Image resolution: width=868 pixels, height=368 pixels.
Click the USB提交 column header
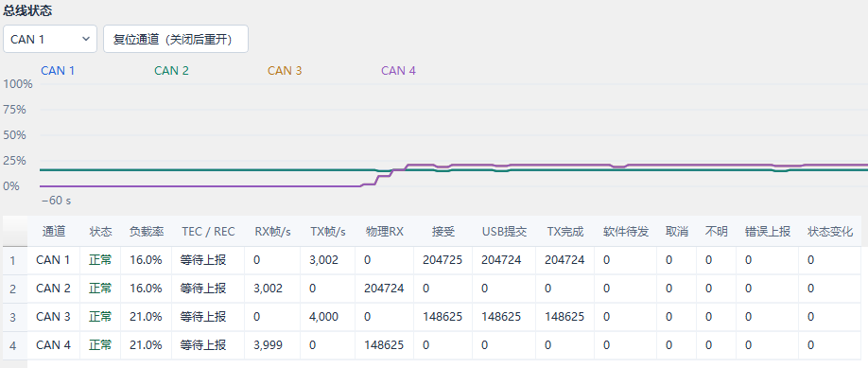click(x=504, y=231)
